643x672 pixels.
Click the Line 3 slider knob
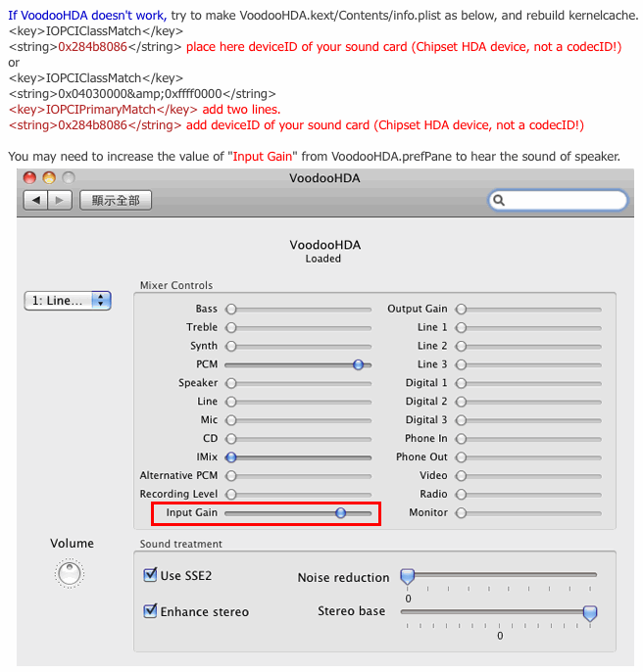[461, 364]
